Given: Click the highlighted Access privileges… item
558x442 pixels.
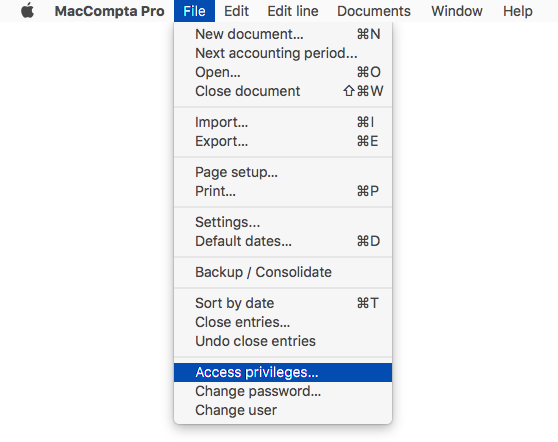Looking at the screenshot, I should click(x=283, y=372).
